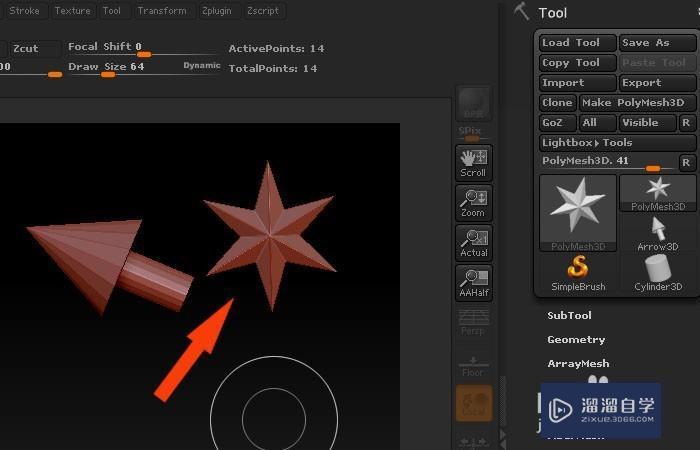Click the GoZ button
This screenshot has width=700, height=450.
(x=558, y=123)
